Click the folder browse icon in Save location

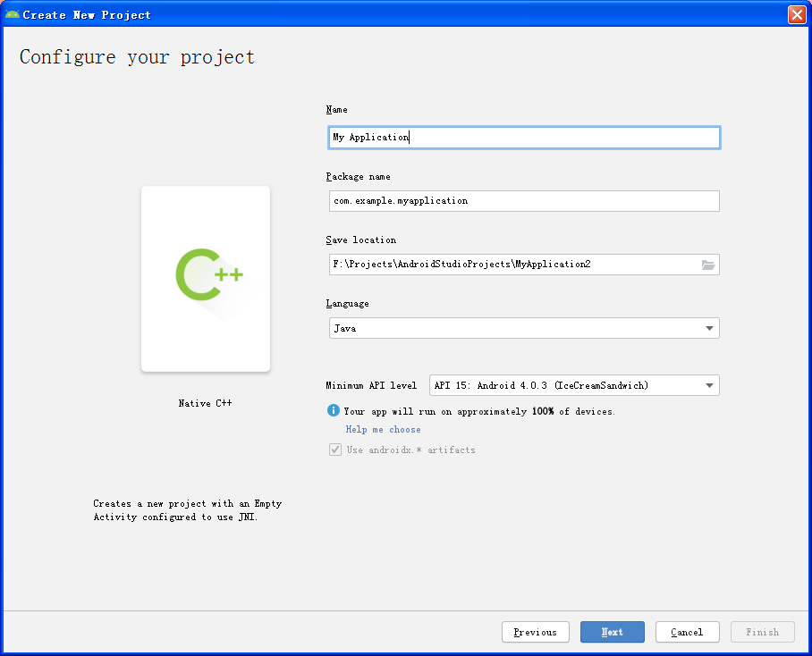(x=708, y=265)
